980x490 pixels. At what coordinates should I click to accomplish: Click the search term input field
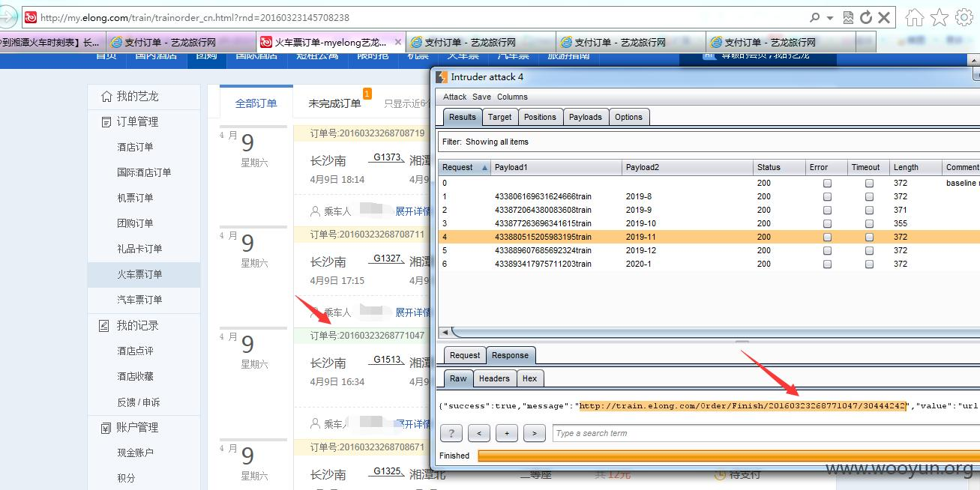pyautogui.click(x=765, y=433)
